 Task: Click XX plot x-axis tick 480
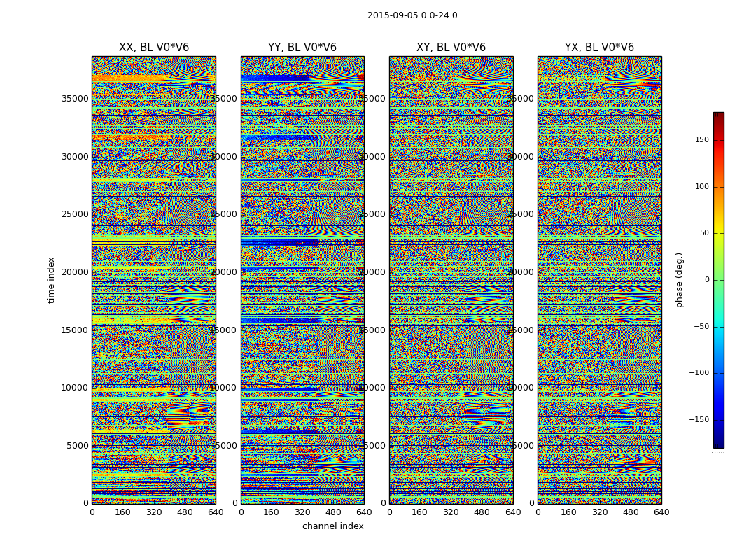click(185, 512)
